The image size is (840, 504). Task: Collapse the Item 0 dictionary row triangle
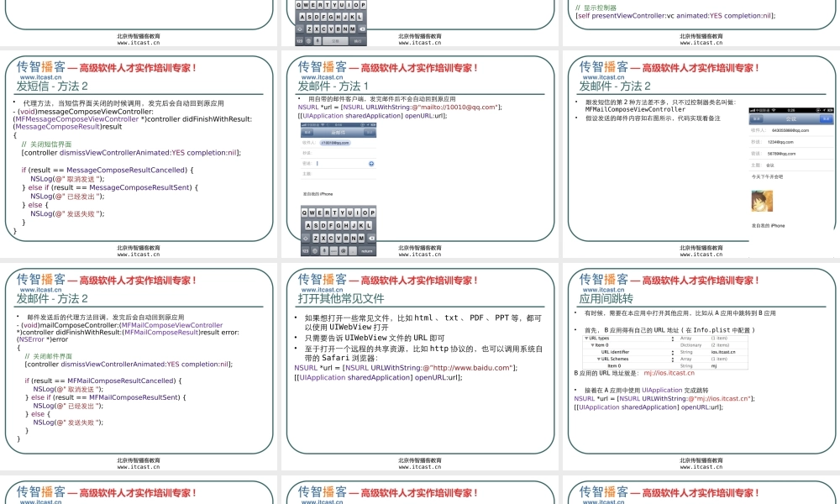click(591, 344)
